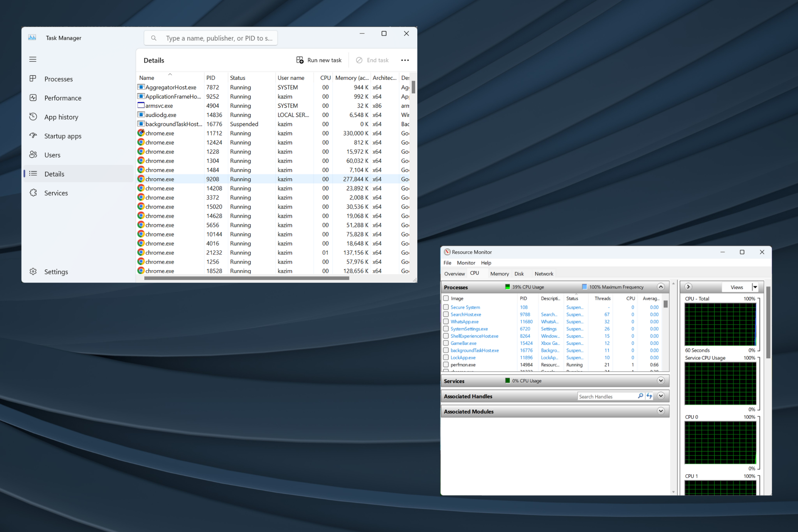Click the Task Manager search input field
The height and width of the screenshot is (532, 798).
pyautogui.click(x=211, y=38)
